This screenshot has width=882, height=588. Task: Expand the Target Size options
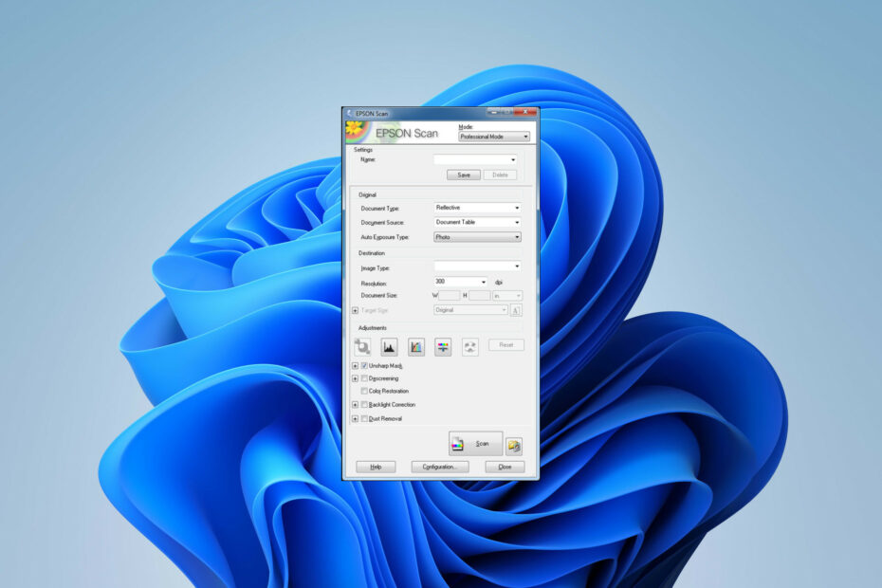pyautogui.click(x=355, y=311)
